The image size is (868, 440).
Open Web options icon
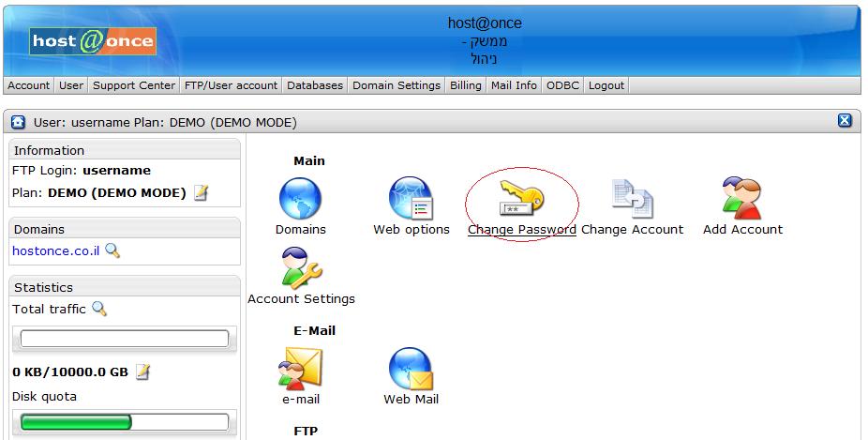(x=411, y=199)
